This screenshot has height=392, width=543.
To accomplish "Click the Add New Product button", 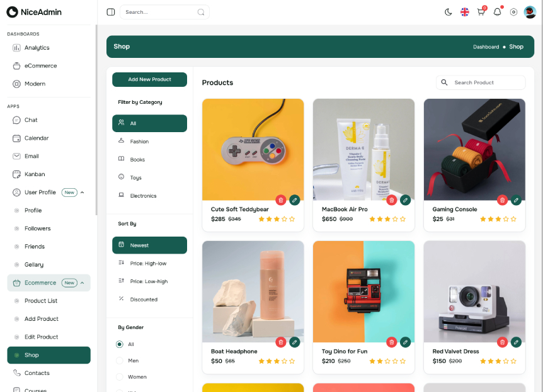I will [x=149, y=79].
